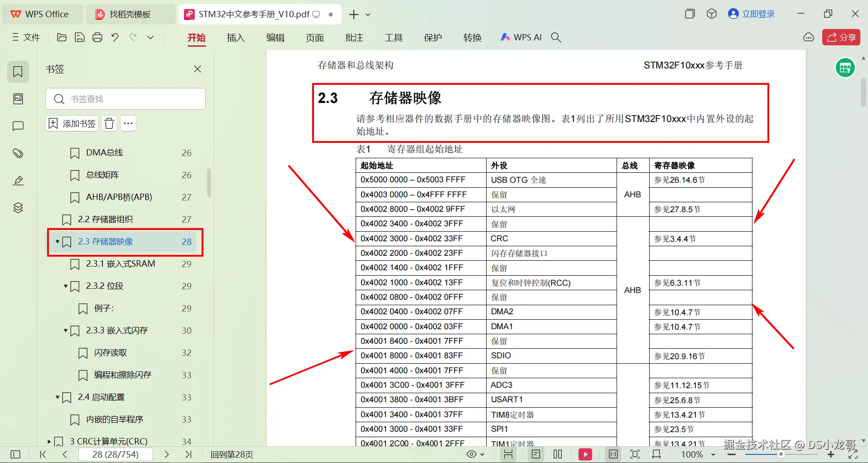Open a new tab with the plus button
This screenshot has width=868, height=463.
[354, 15]
